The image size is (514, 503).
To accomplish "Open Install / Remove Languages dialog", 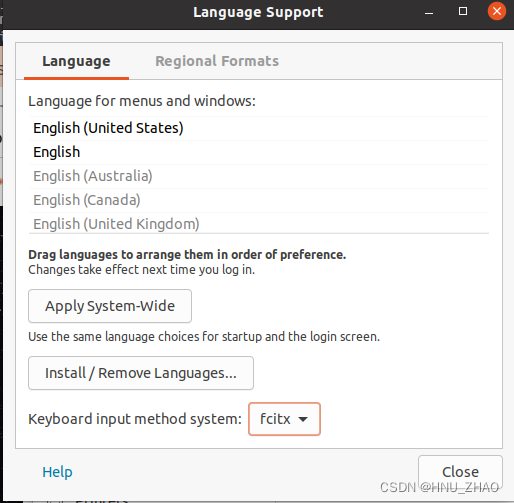I will tap(141, 373).
